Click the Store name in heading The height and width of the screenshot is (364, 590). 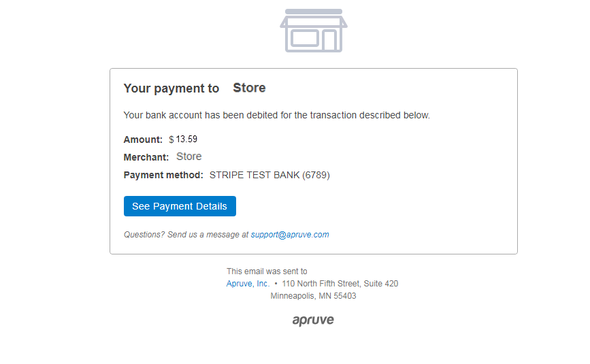click(x=249, y=88)
